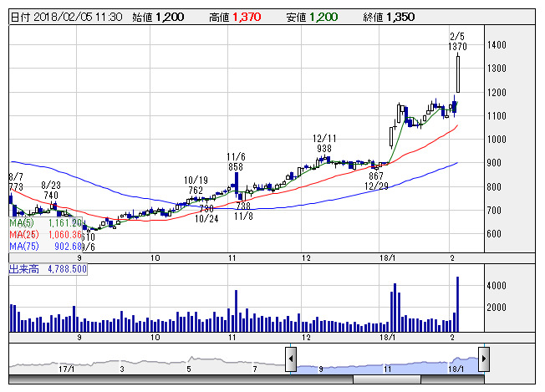Click the right range handle arrow in navigator
The height and width of the screenshot is (392, 545).
click(x=485, y=361)
